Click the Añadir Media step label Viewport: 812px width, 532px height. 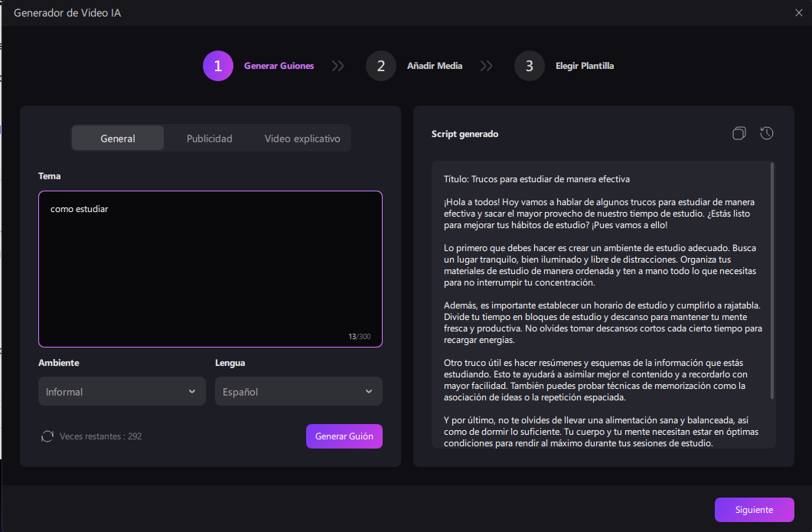435,66
